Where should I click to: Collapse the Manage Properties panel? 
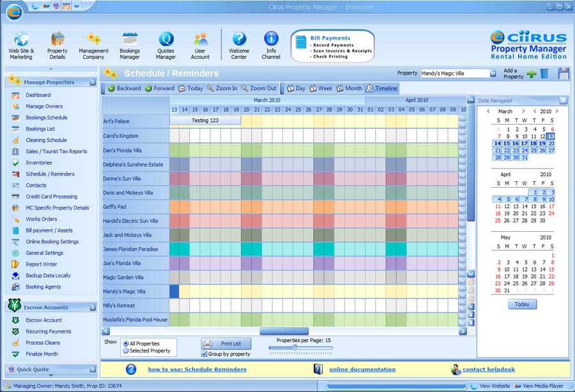(x=93, y=82)
